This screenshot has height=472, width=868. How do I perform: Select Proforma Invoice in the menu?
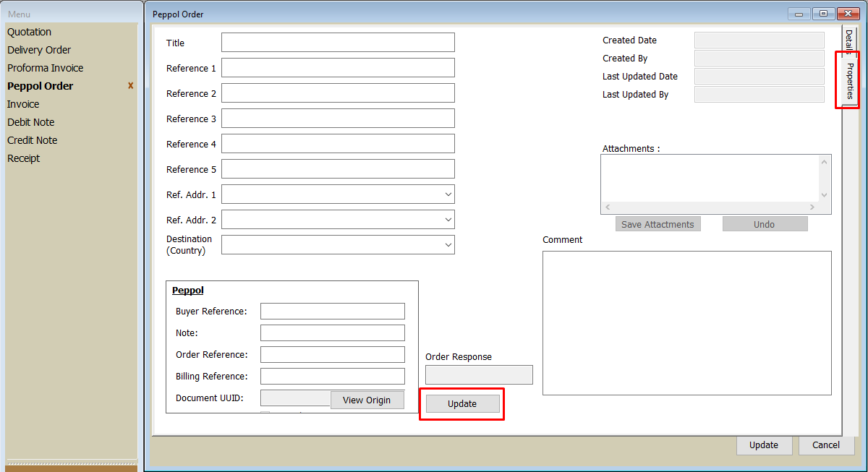[46, 68]
